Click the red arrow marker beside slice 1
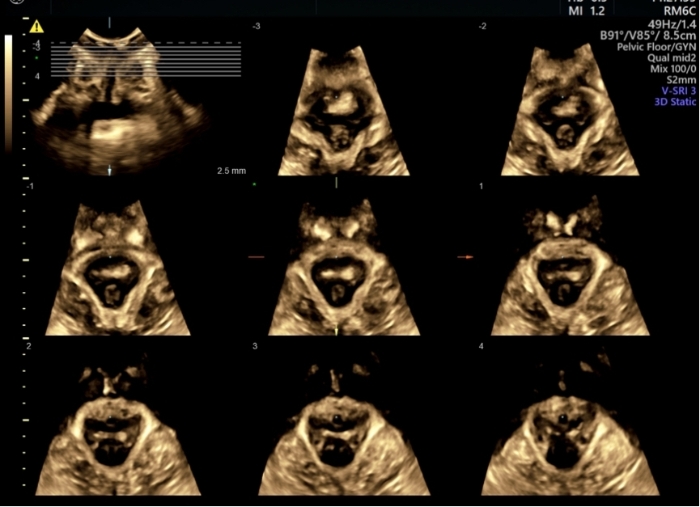 [466, 257]
